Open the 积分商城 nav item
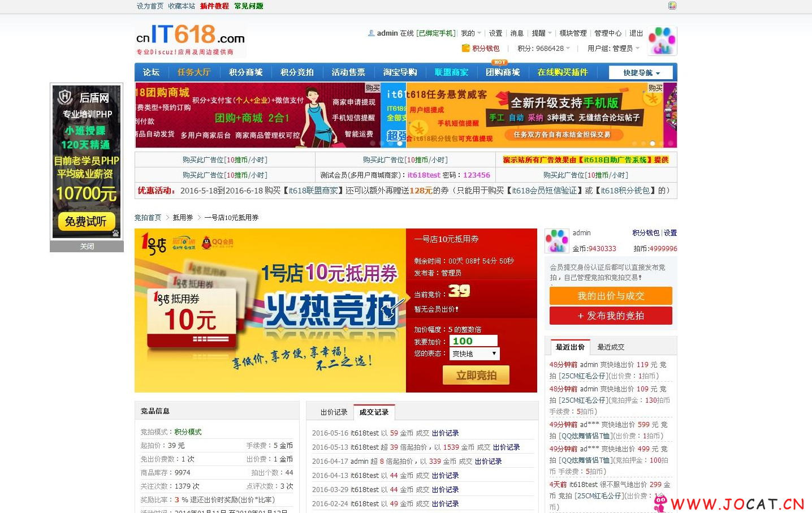 [245, 72]
